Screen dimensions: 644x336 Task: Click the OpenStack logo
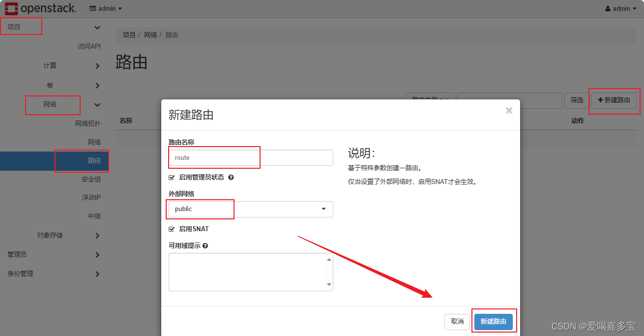pos(41,8)
